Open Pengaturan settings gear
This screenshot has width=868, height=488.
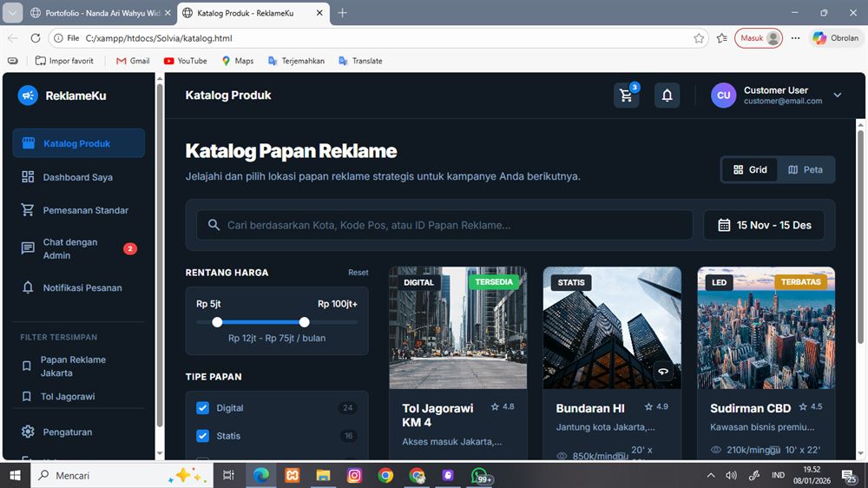click(x=28, y=432)
